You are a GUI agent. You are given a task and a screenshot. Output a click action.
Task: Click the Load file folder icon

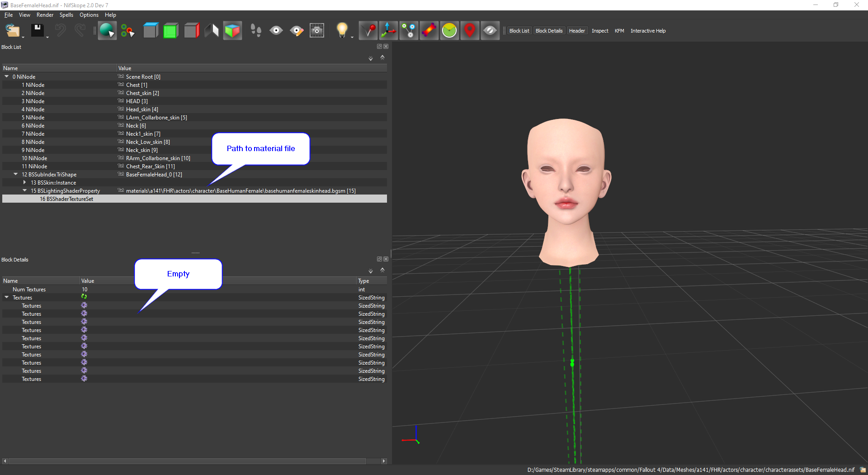pos(12,31)
